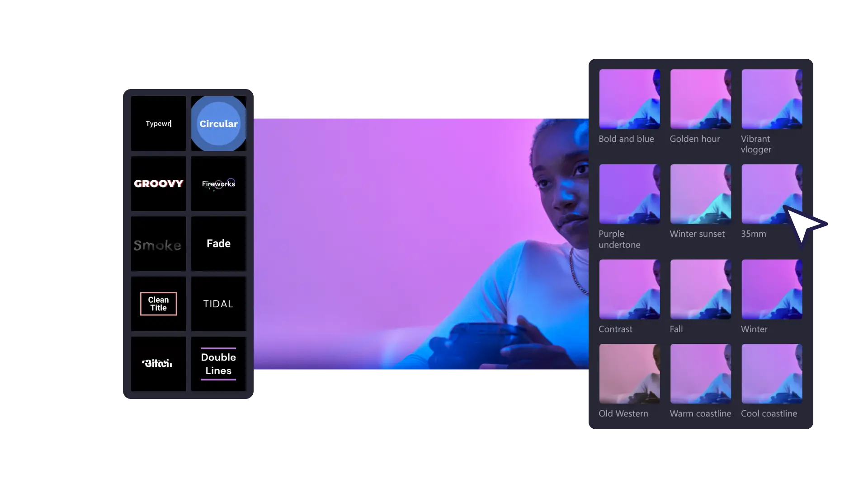The width and height of the screenshot is (868, 488).
Task: Select the Fade text animation
Action: pyautogui.click(x=218, y=243)
